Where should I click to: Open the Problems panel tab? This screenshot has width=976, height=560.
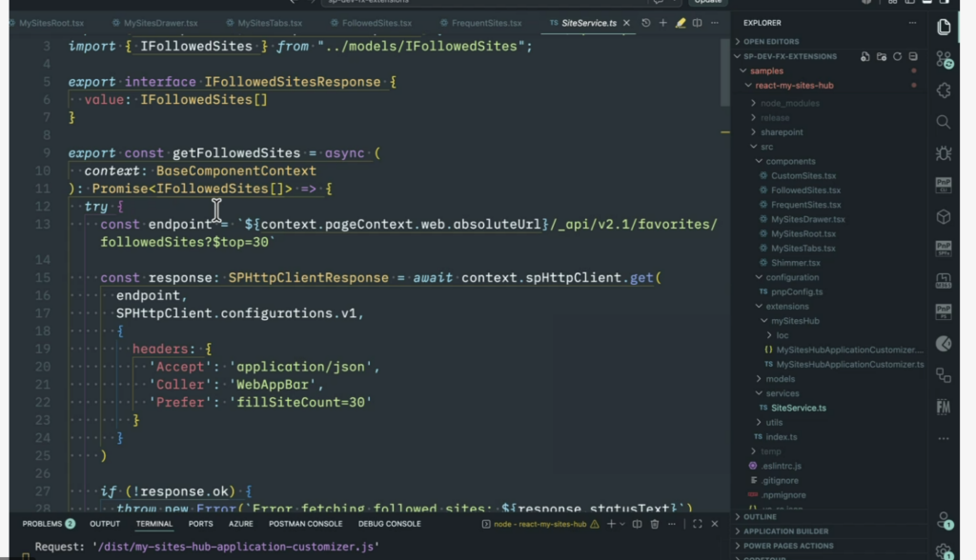click(x=49, y=524)
